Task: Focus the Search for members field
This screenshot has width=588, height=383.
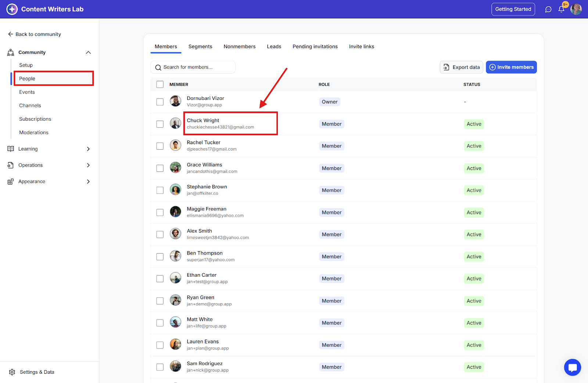Action: tap(193, 67)
